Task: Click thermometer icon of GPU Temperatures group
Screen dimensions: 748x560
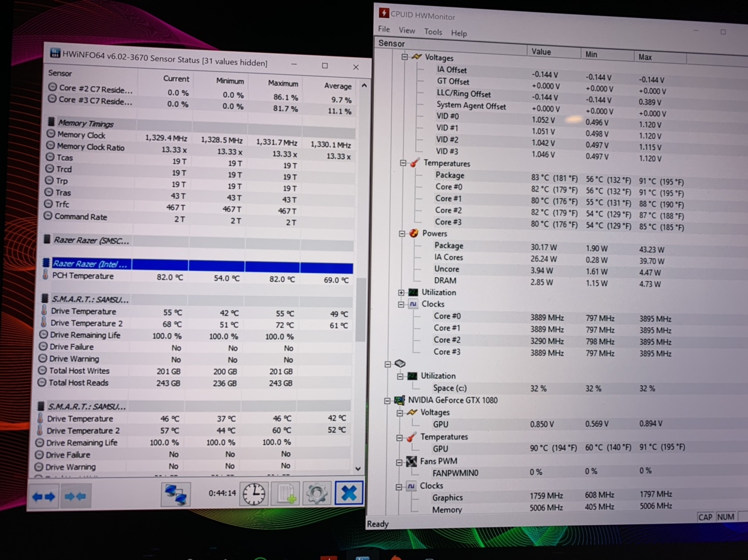Action: [x=411, y=437]
